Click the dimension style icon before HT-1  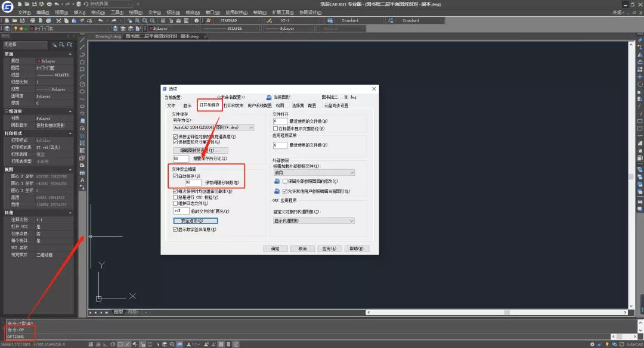[269, 20]
